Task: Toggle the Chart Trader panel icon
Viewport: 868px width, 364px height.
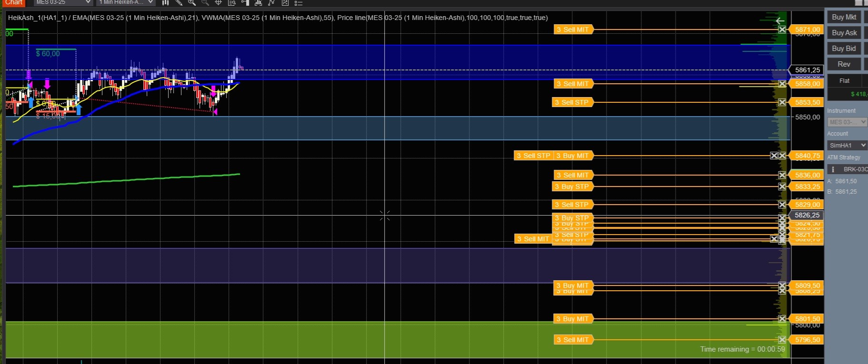Action: tap(245, 3)
